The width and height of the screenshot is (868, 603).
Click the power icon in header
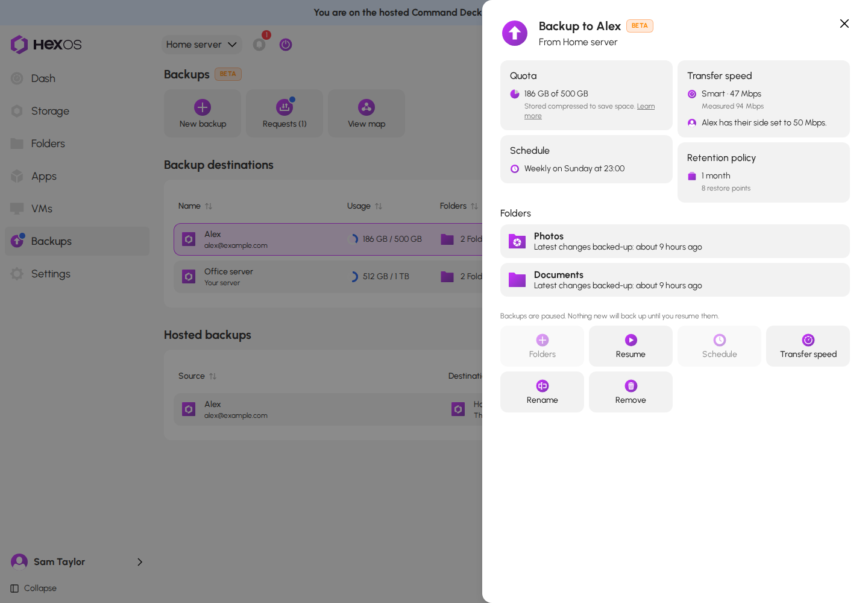[x=286, y=45]
